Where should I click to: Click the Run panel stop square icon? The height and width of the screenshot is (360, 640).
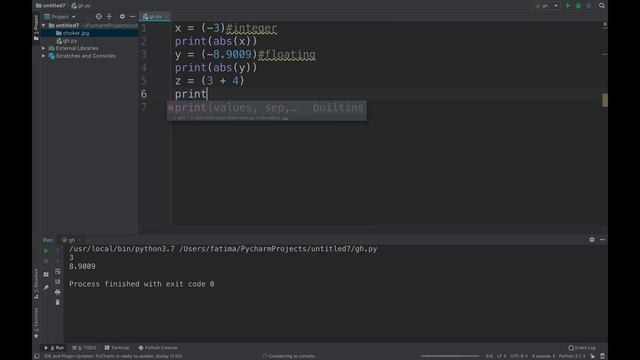pyautogui.click(x=46, y=261)
